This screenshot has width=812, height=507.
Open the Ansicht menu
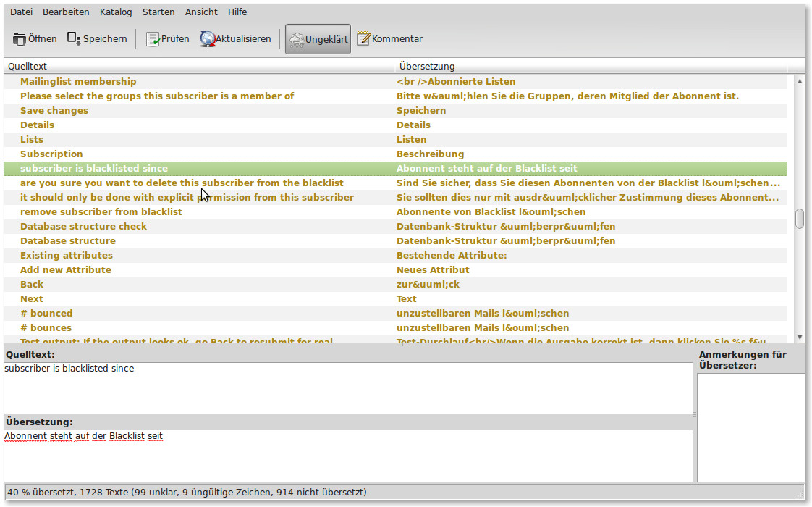[201, 12]
